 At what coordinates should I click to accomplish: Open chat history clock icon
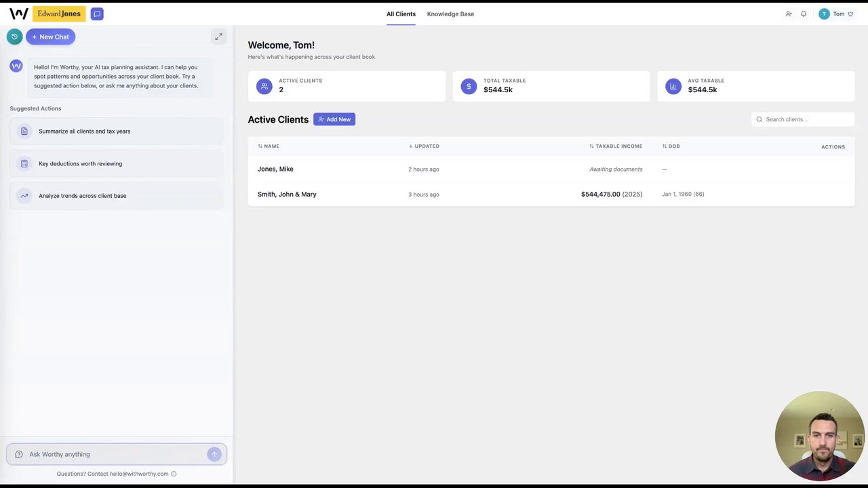pyautogui.click(x=14, y=37)
